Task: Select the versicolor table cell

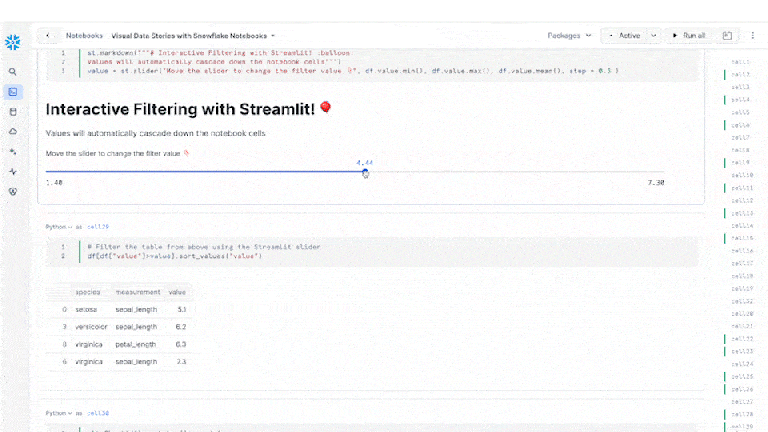Action: (x=91, y=327)
